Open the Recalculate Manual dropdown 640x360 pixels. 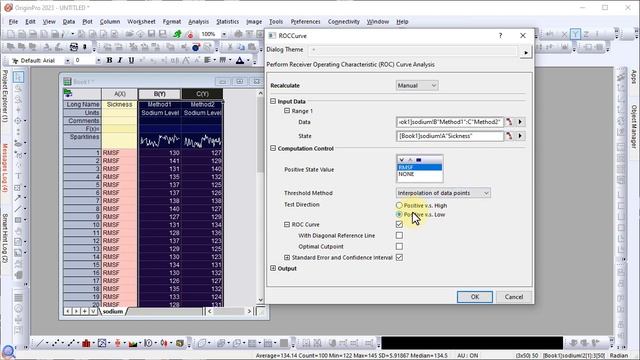point(417,85)
